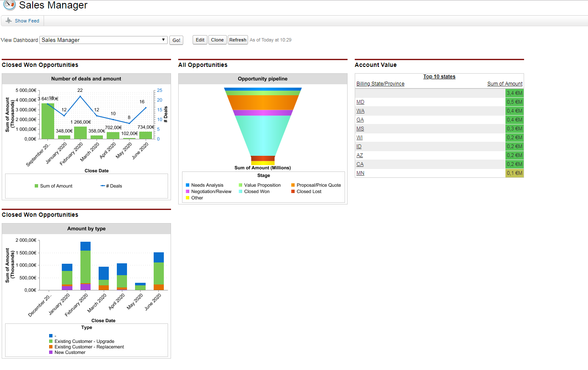Image resolution: width=588 pixels, height=370 pixels.
Task: Open the WI state link
Action: tap(359, 138)
